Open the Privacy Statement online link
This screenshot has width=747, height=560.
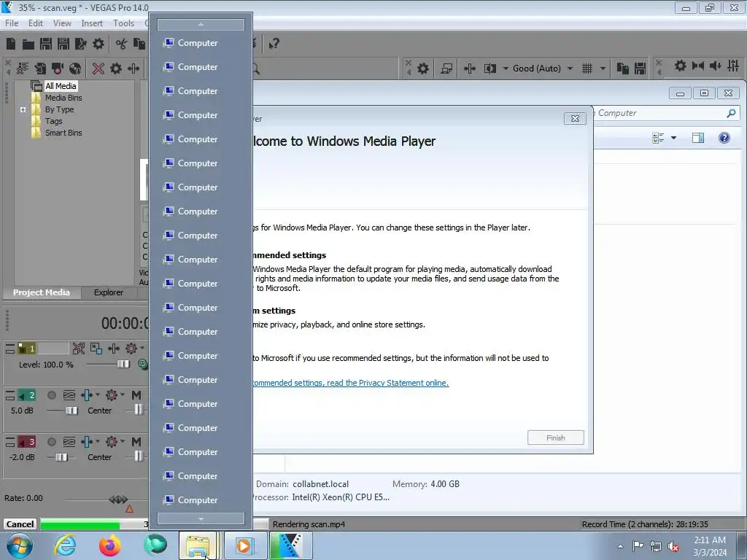[x=351, y=383]
